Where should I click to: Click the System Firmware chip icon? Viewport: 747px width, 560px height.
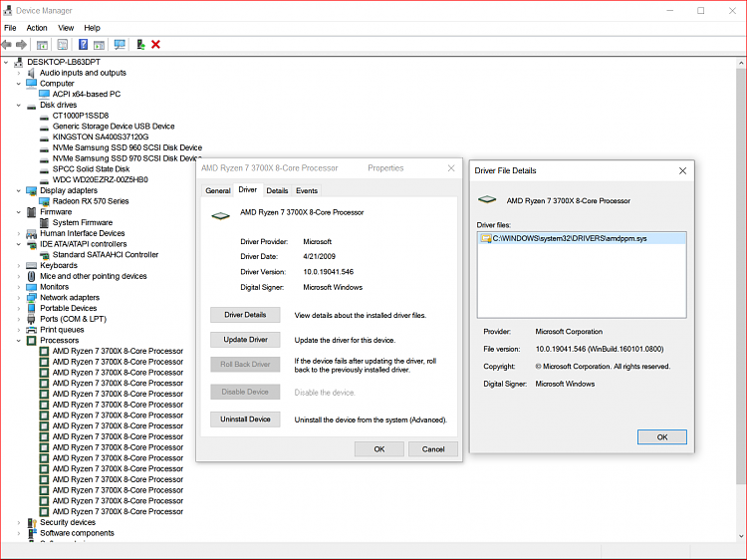(44, 223)
